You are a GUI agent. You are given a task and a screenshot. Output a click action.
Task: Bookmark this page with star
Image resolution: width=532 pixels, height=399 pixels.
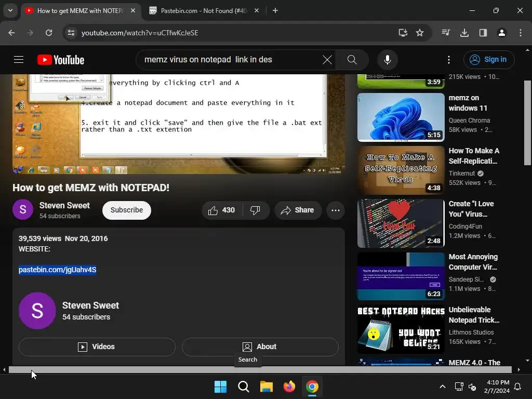point(420,33)
